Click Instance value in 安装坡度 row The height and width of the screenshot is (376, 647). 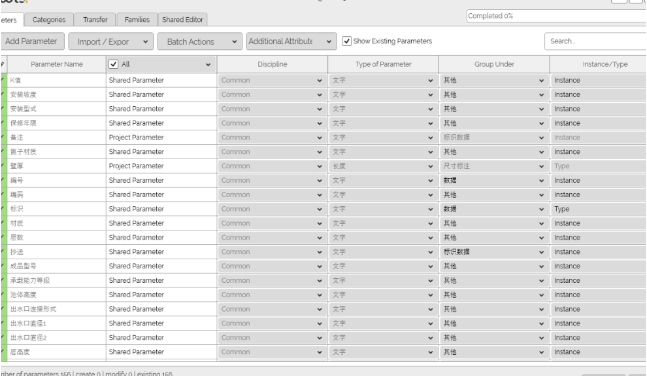click(567, 95)
